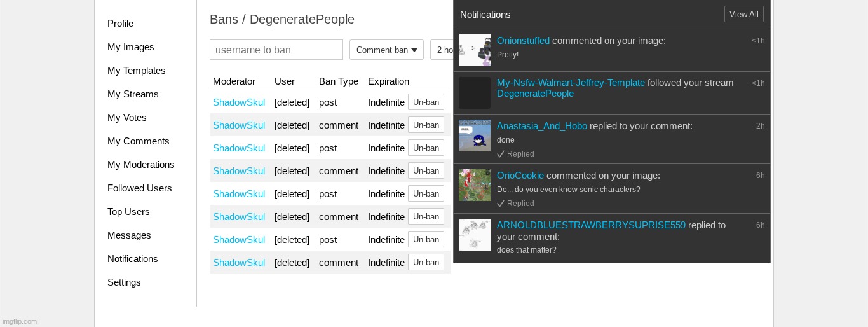Click the User column header

[x=285, y=81]
